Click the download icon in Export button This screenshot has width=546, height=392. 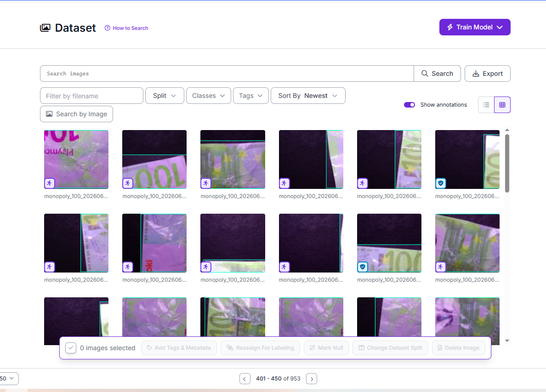(476, 74)
